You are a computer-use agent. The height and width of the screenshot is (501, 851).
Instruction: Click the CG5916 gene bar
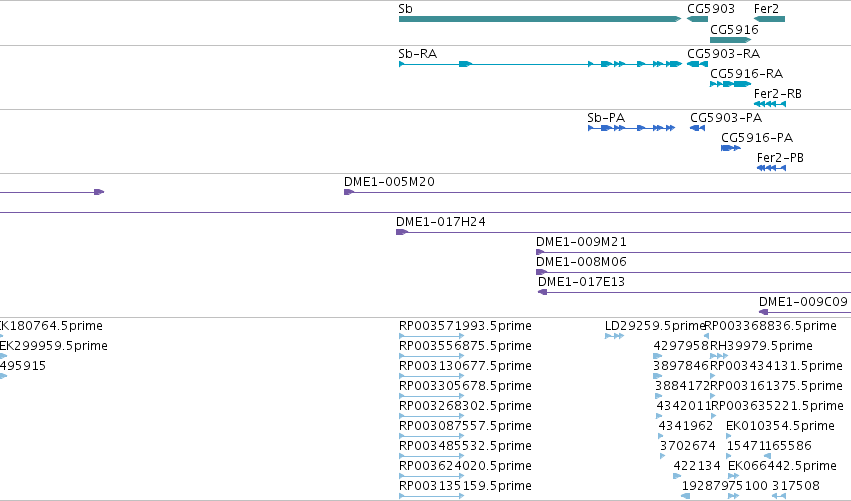[731, 40]
